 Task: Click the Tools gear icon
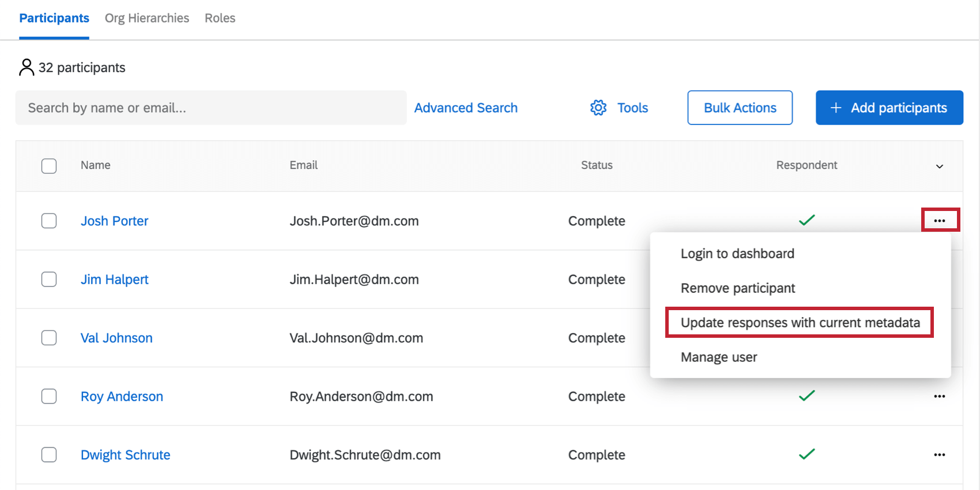point(598,108)
